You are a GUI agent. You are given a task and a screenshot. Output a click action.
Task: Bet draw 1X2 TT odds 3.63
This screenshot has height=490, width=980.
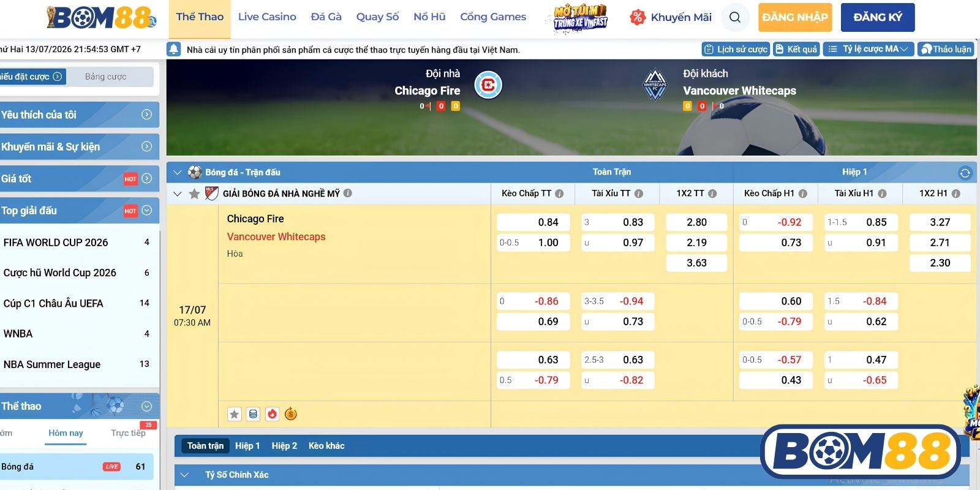[x=696, y=263]
